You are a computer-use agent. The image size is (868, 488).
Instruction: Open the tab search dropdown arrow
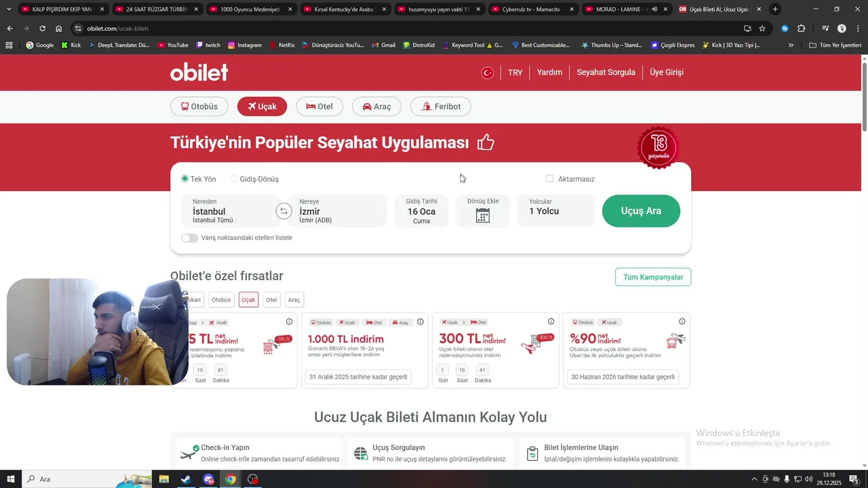click(x=9, y=9)
